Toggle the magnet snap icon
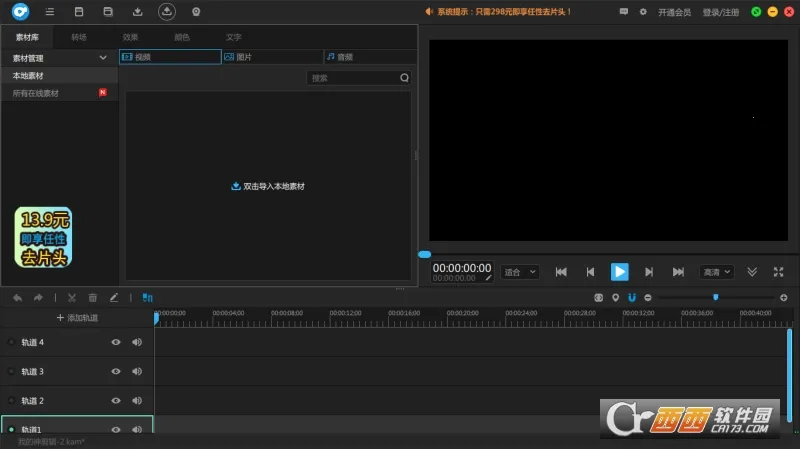The image size is (800, 449). coord(631,297)
